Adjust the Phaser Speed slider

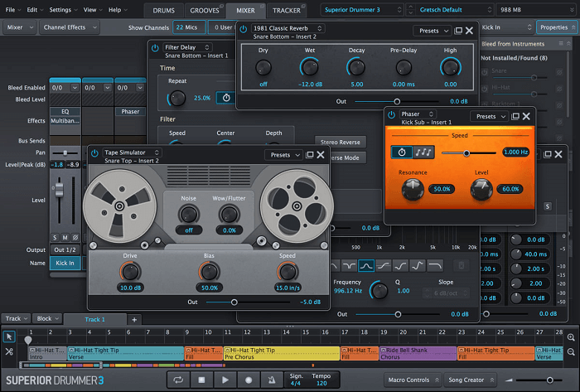coord(469,152)
